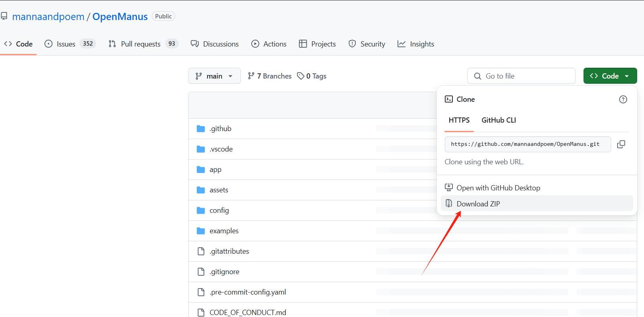This screenshot has width=644, height=317.
Task: Click the file icon next to .gitattributes
Action: click(201, 251)
